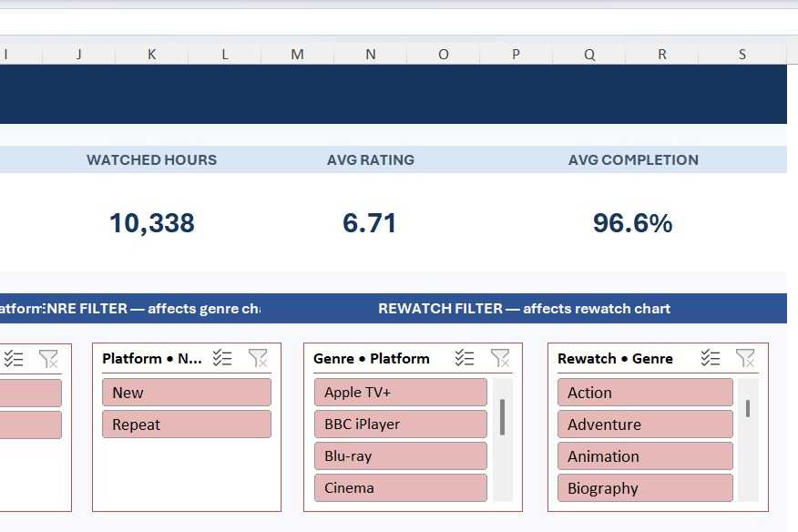
Task: Filter by Repeat in the Platform slicer
Action: tap(187, 425)
